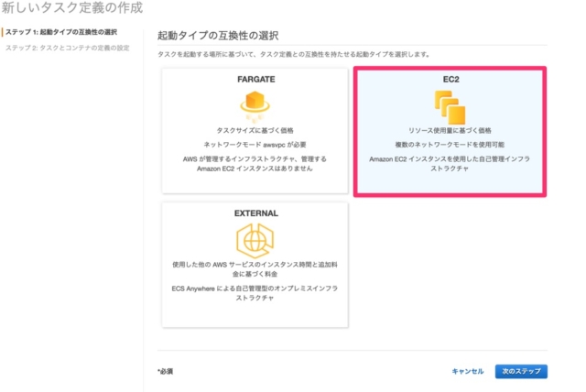Screen dimensions: 586x392
Task: Open ステップ 2: タスクとコンテナの定義の設定
Action: (x=67, y=48)
